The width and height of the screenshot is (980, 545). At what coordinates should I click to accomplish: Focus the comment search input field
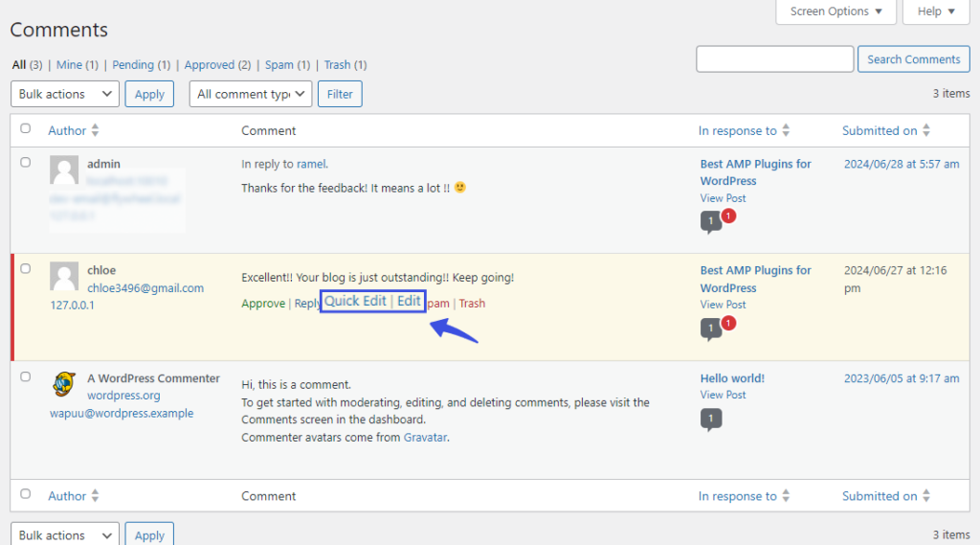[775, 58]
